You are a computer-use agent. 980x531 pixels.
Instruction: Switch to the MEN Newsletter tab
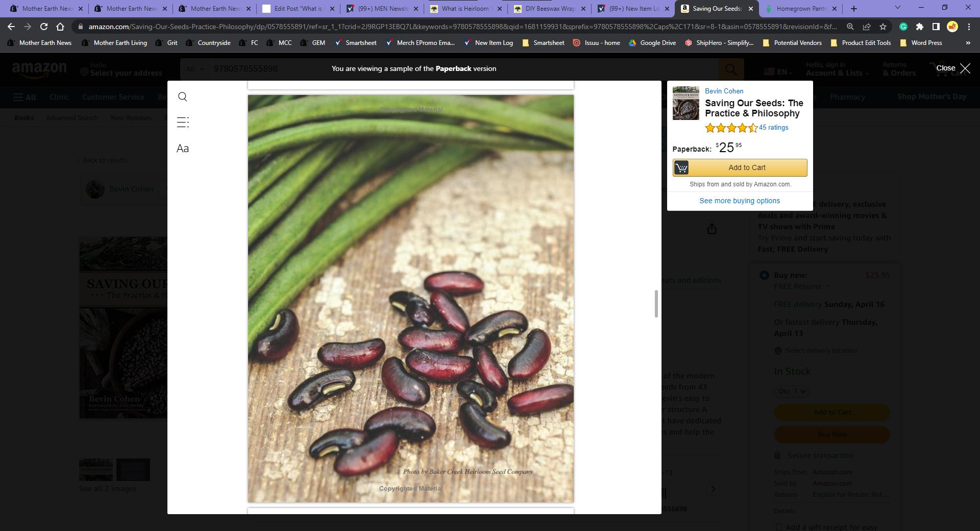(x=383, y=8)
